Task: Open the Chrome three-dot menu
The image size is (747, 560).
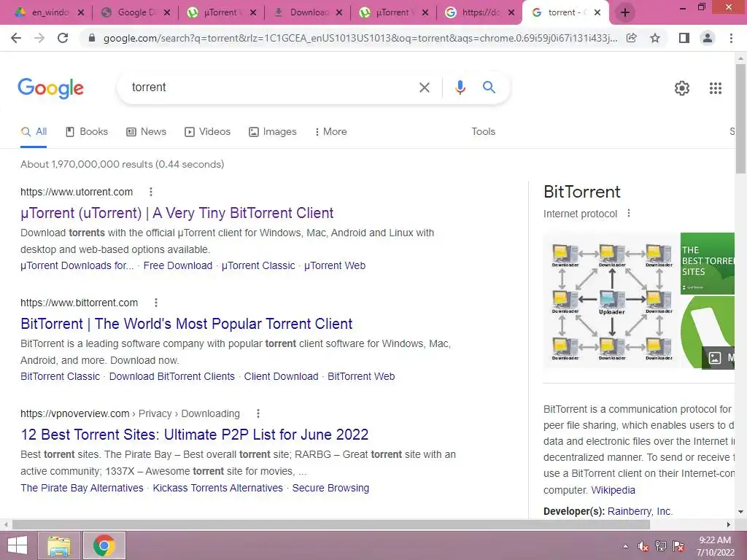Action: point(731,38)
